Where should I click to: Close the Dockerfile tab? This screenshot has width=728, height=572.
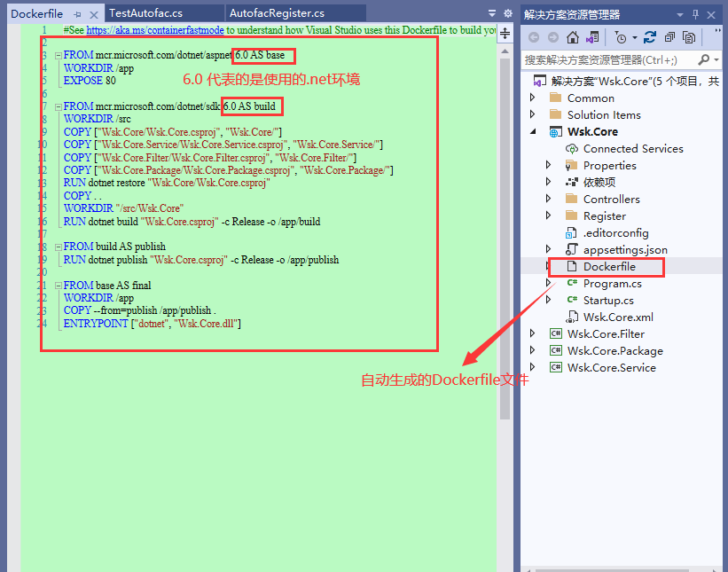(x=94, y=15)
